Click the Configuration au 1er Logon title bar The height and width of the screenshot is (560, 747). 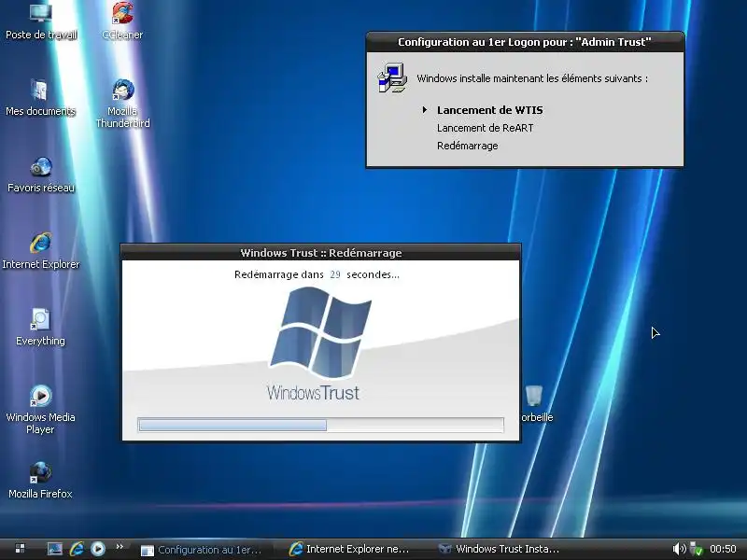[525, 42]
